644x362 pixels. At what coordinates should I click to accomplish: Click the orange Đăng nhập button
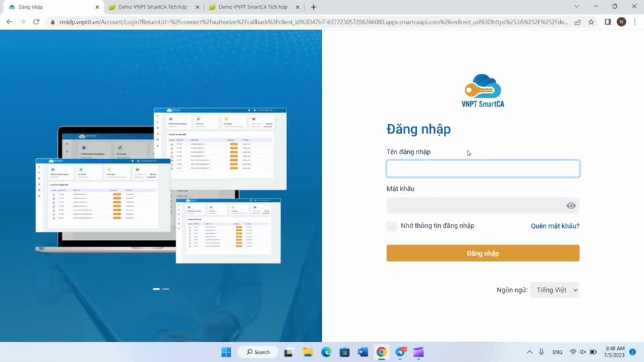[482, 253]
